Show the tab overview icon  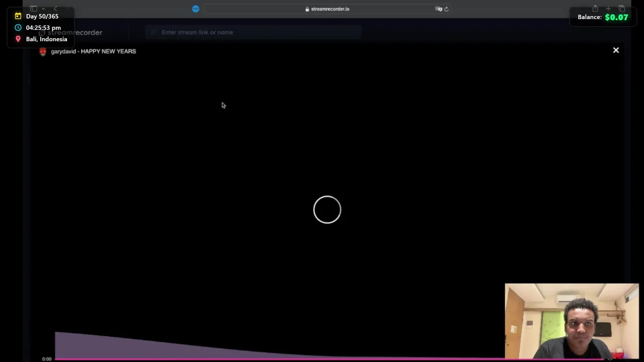pyautogui.click(x=622, y=9)
